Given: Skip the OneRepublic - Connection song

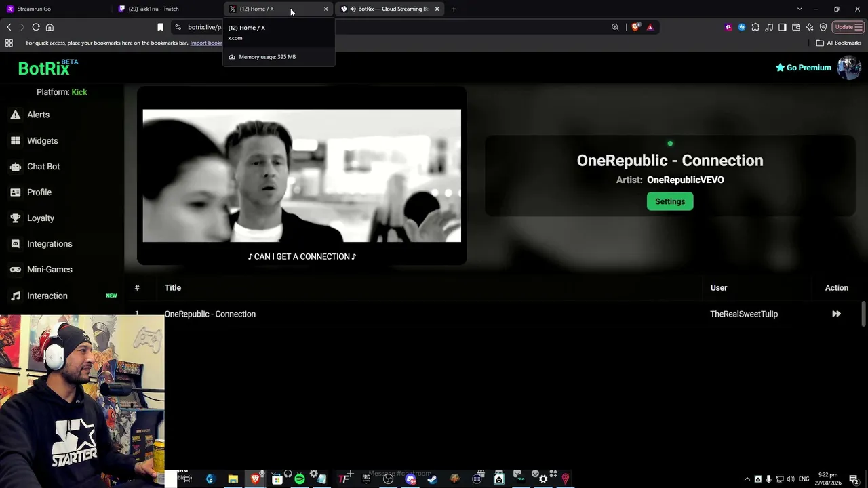Looking at the screenshot, I should (836, 314).
